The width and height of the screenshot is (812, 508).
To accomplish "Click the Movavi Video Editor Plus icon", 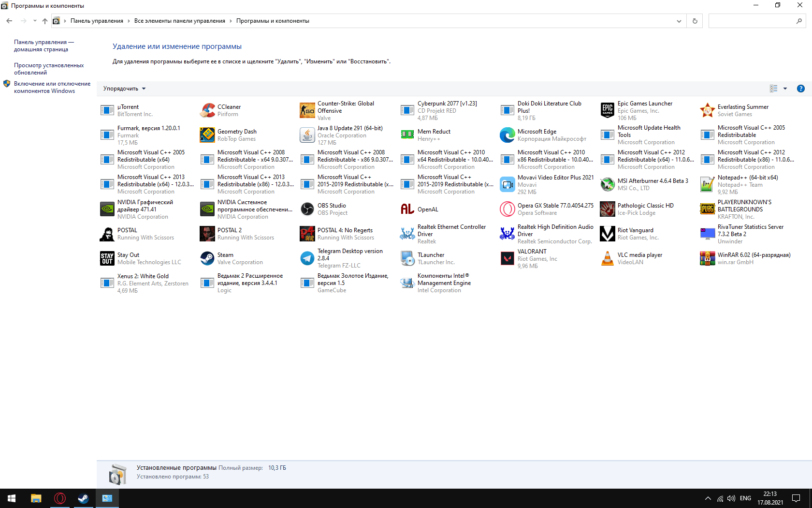I will (x=507, y=184).
